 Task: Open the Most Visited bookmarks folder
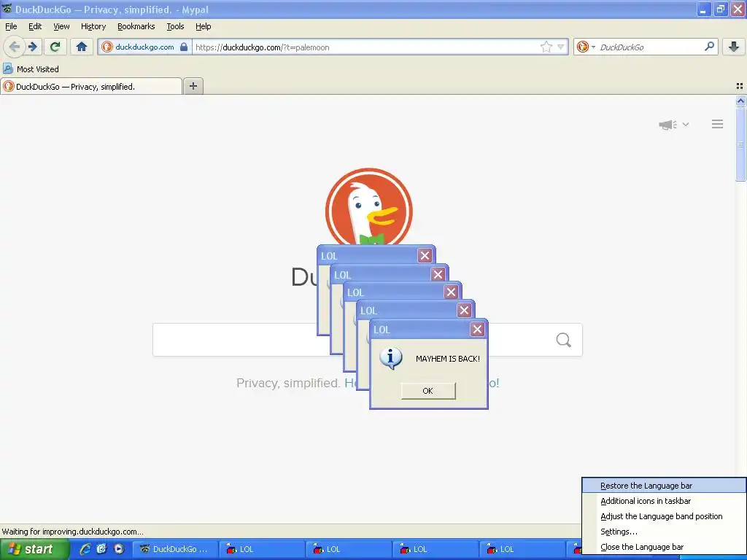(x=31, y=69)
